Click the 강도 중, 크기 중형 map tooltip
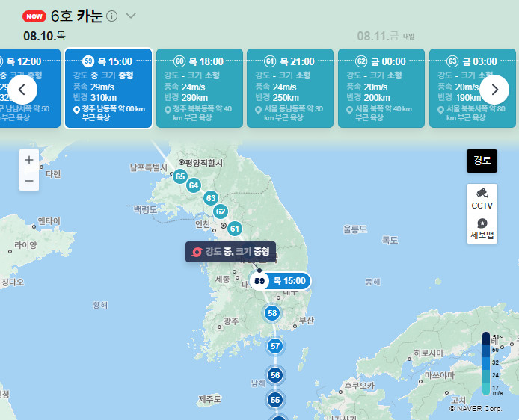The width and height of the screenshot is (519, 420). click(230, 252)
